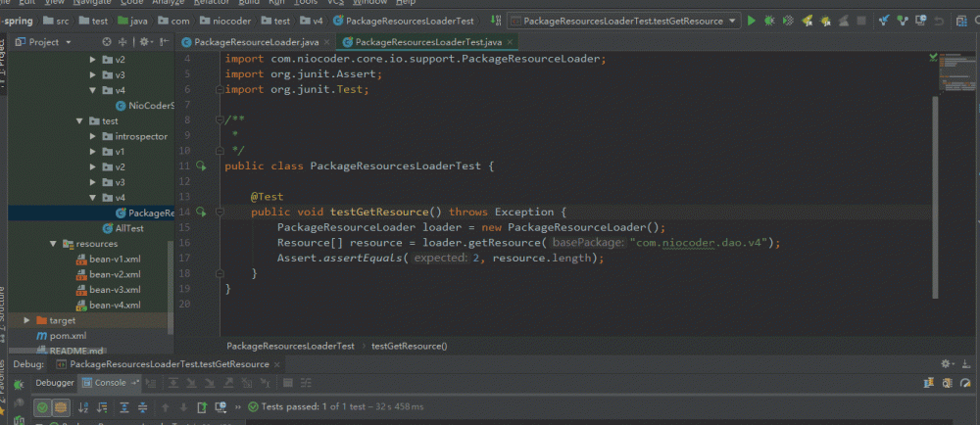Switch to Debugger tab
The image size is (980, 425).
[54, 383]
